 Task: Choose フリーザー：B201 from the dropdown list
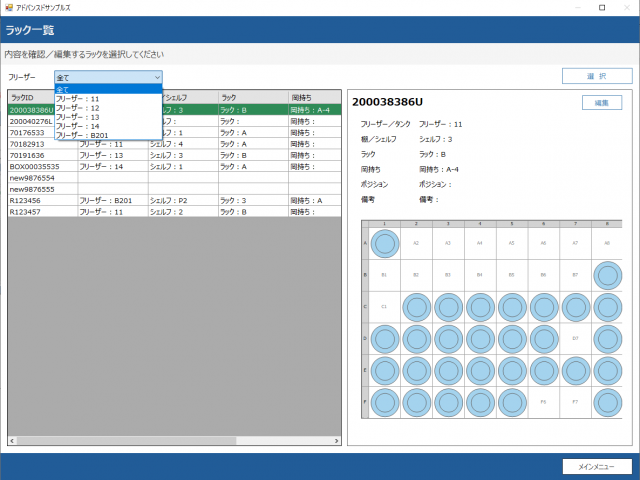tap(81, 135)
